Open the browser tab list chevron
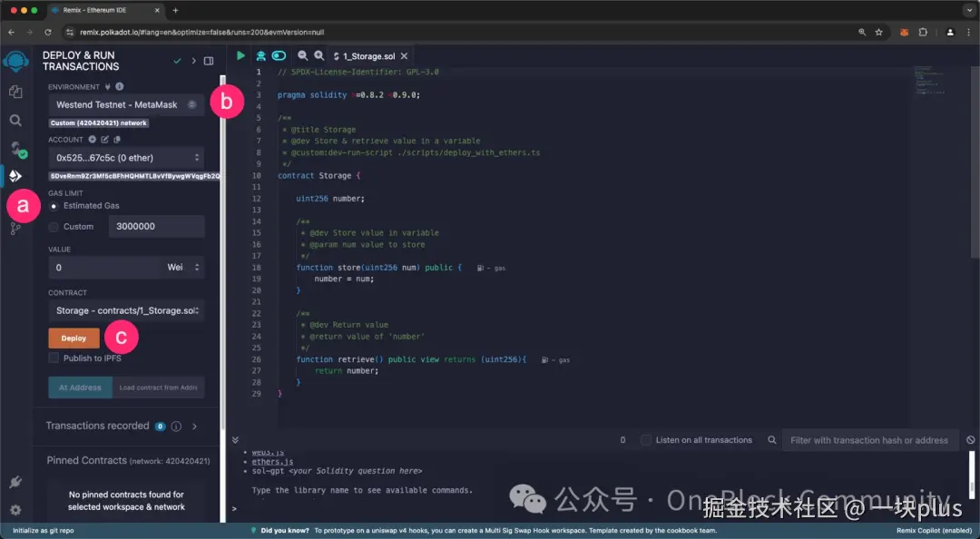 point(969,11)
